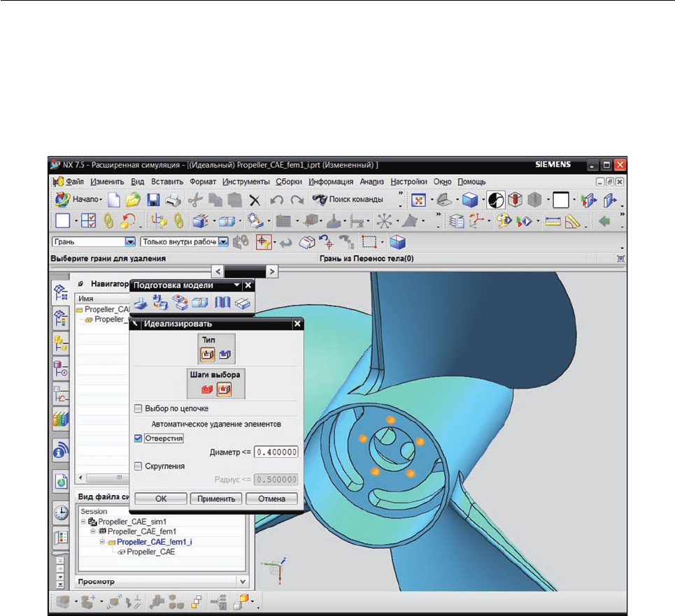Image resolution: width=675 pixels, height=616 pixels.
Task: Click the Fit view icon
Action: click(418, 200)
